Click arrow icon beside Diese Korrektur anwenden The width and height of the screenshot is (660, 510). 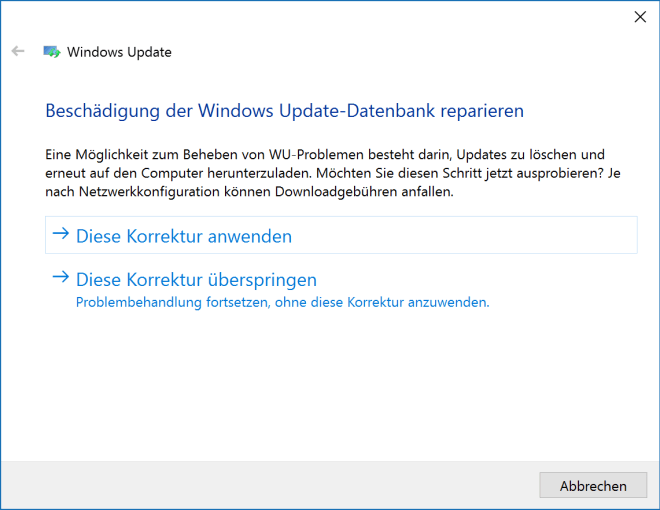61,234
